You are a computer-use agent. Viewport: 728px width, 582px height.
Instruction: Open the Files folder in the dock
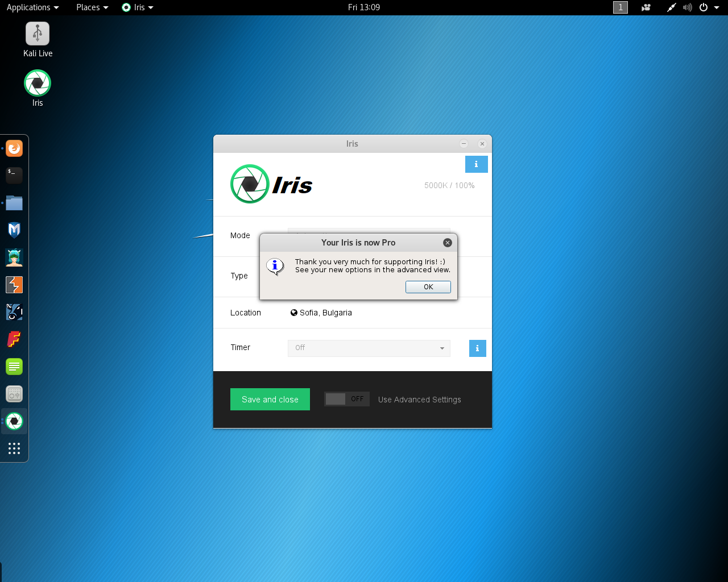[x=14, y=202]
